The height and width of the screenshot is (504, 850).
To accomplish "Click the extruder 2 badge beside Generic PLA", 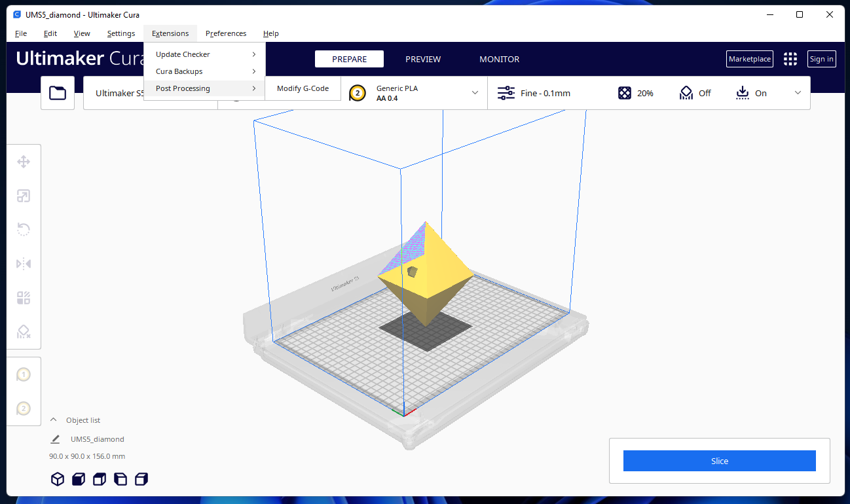I will [x=358, y=93].
